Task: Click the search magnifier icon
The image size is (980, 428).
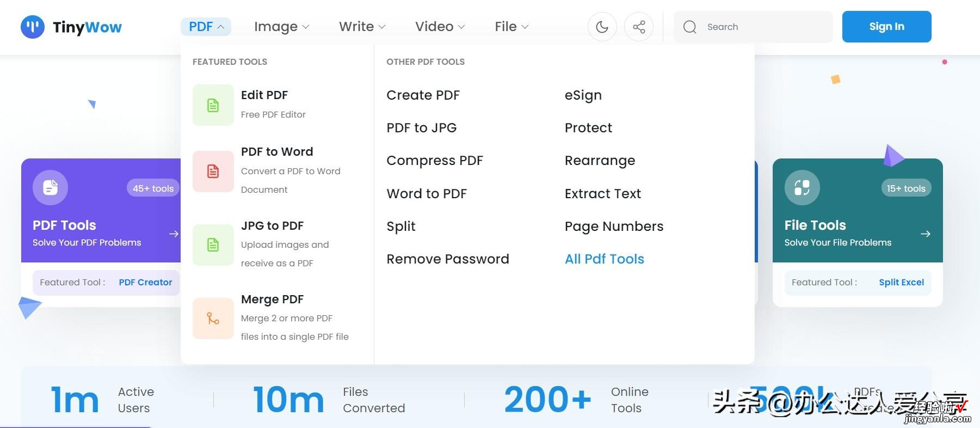Action: pos(689,27)
